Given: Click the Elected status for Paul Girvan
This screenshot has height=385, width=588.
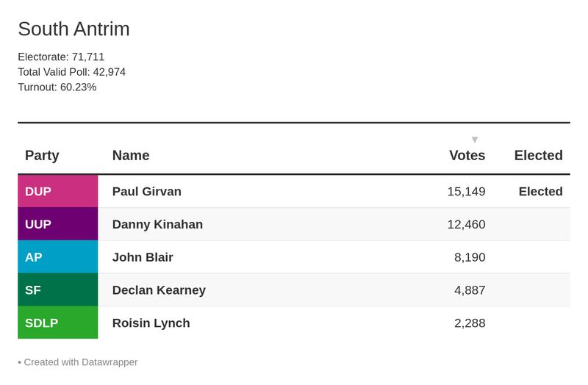Looking at the screenshot, I should [x=540, y=192].
